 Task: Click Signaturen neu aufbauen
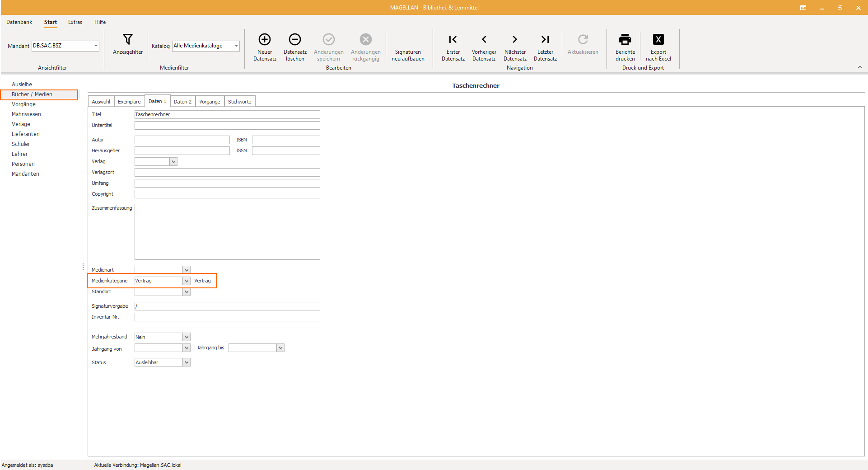pos(408,55)
